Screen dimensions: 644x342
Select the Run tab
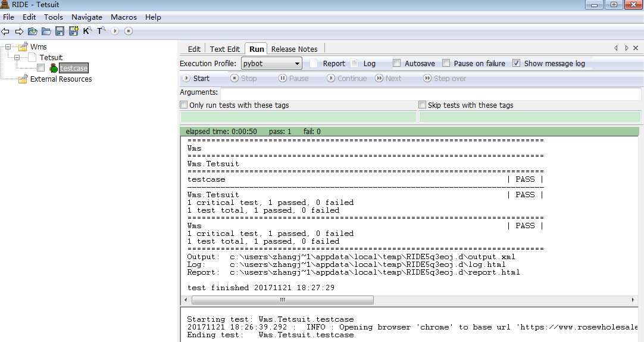[x=257, y=49]
